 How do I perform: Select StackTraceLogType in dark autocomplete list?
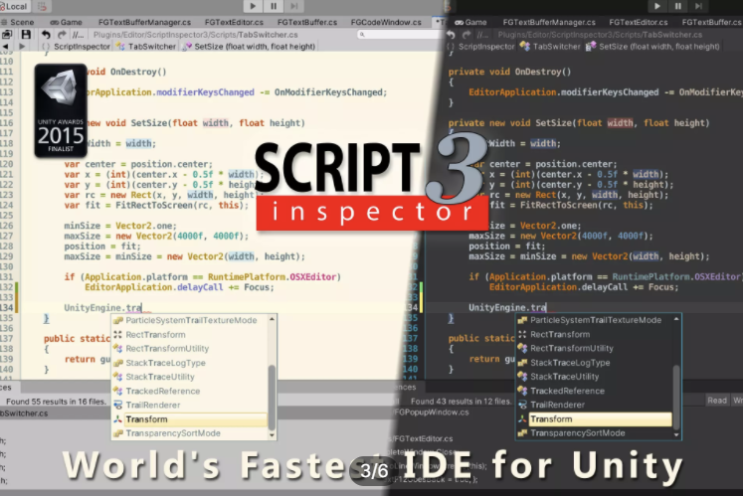coord(595,362)
